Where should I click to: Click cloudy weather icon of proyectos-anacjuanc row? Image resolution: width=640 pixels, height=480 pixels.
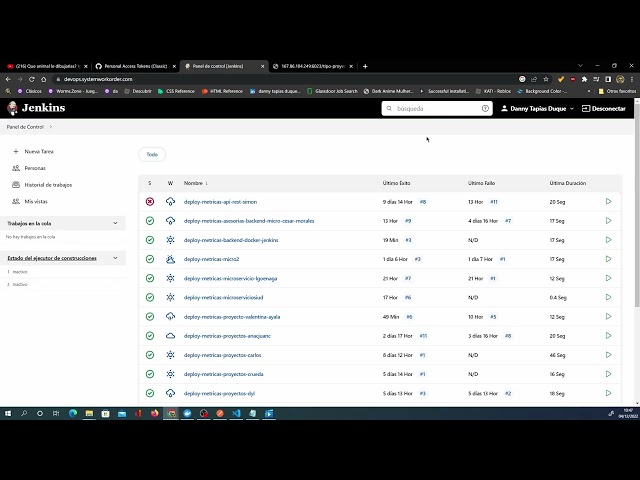pyautogui.click(x=170, y=336)
